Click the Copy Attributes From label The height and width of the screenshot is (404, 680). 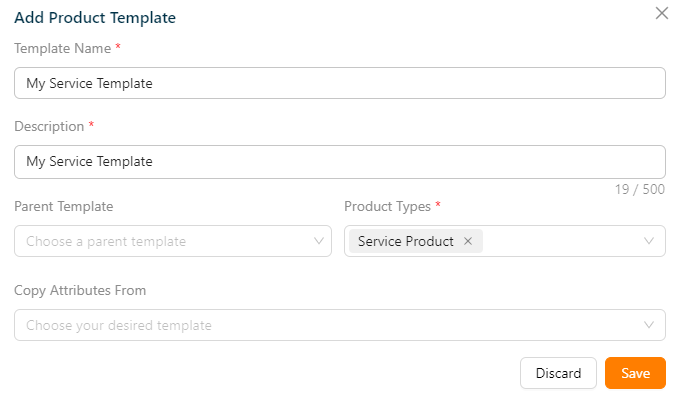tap(80, 290)
